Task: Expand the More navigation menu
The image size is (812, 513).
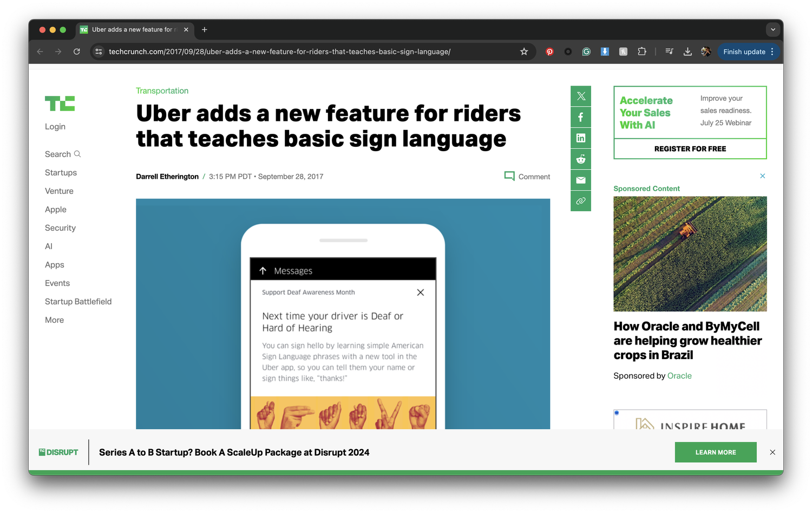Action: [54, 320]
